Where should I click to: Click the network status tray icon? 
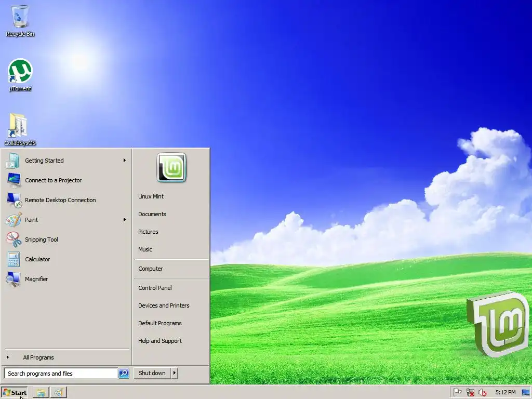[x=470, y=392]
